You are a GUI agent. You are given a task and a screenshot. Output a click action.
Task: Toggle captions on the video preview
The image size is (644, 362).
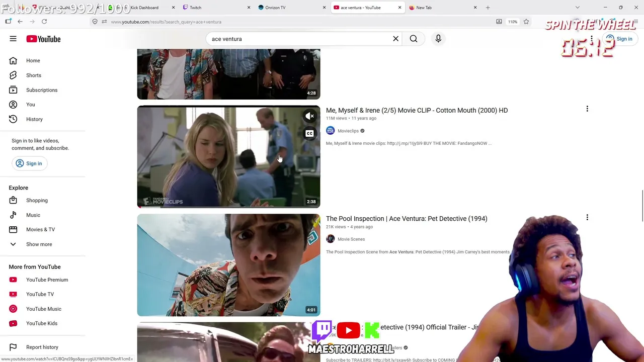(x=310, y=133)
